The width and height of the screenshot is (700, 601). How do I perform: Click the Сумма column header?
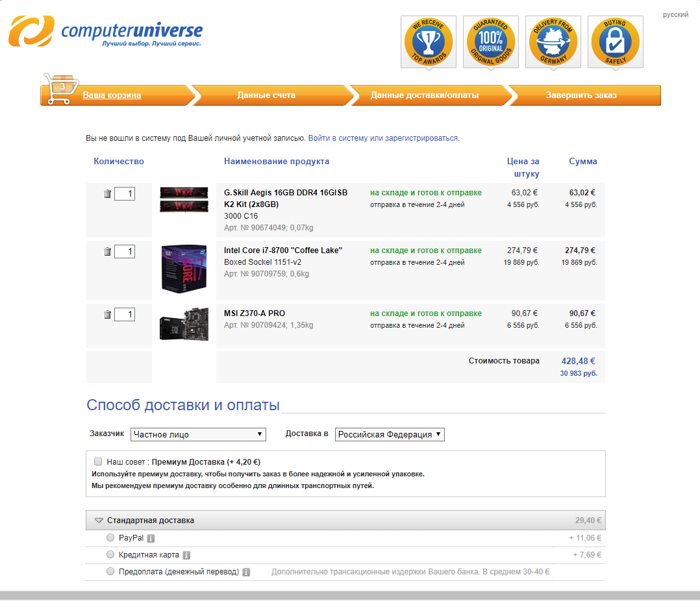click(x=582, y=162)
